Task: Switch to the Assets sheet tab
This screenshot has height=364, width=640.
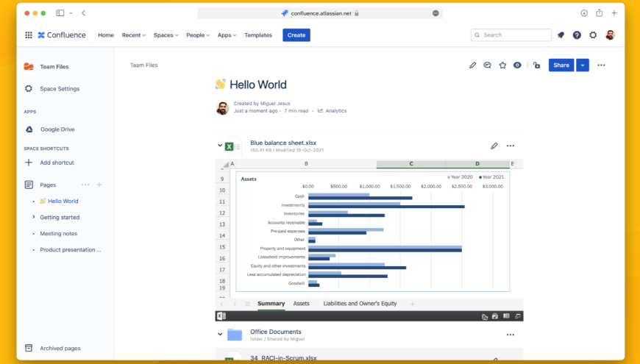Action: pyautogui.click(x=302, y=304)
